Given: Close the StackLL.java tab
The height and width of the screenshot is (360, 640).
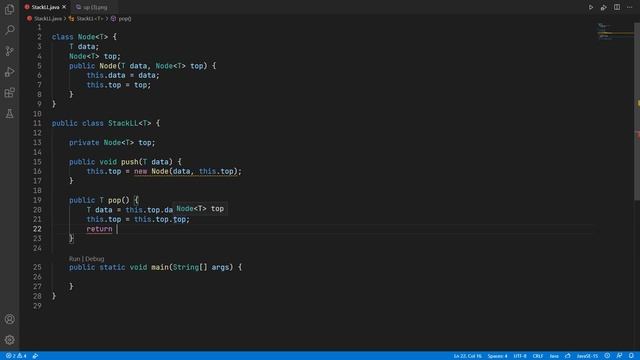Looking at the screenshot, I should tap(64, 7).
